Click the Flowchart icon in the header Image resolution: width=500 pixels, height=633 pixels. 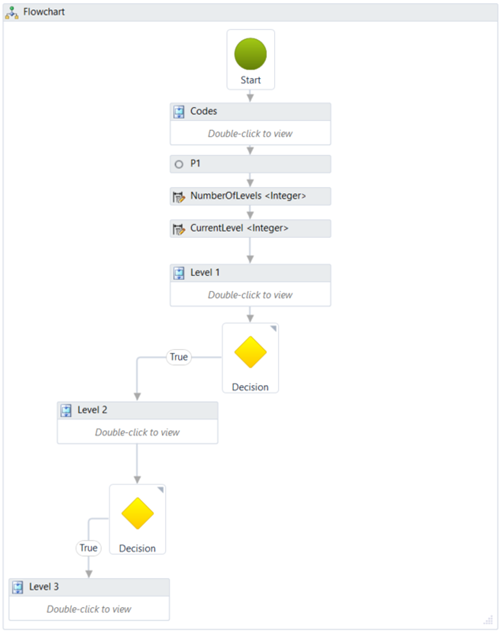pyautogui.click(x=12, y=13)
